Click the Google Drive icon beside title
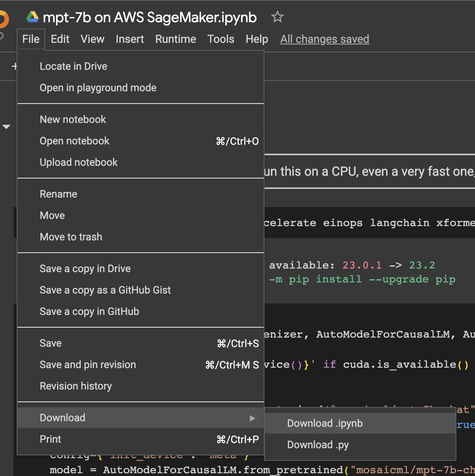This screenshot has height=476, width=475. pyautogui.click(x=33, y=17)
